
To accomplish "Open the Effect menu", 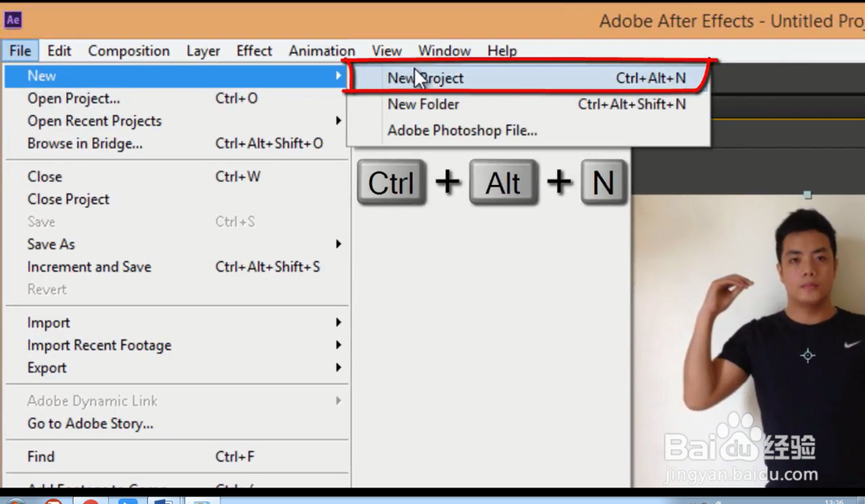I will [254, 51].
